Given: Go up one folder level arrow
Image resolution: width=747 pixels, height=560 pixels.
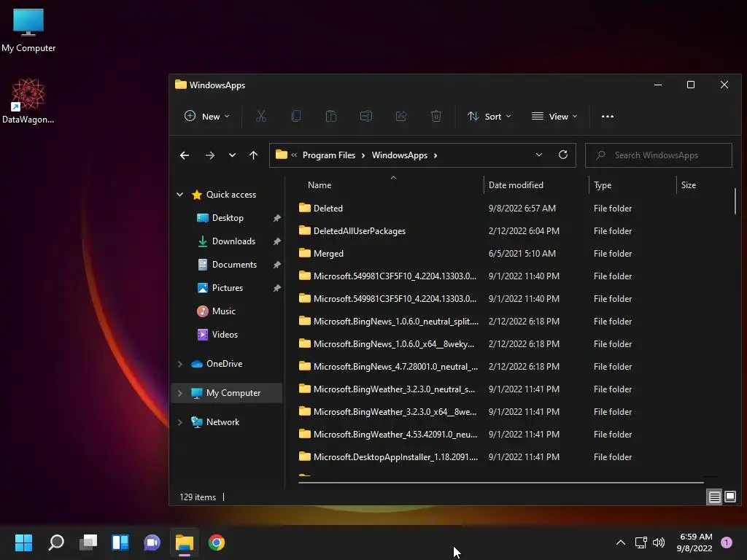Looking at the screenshot, I should (x=253, y=155).
